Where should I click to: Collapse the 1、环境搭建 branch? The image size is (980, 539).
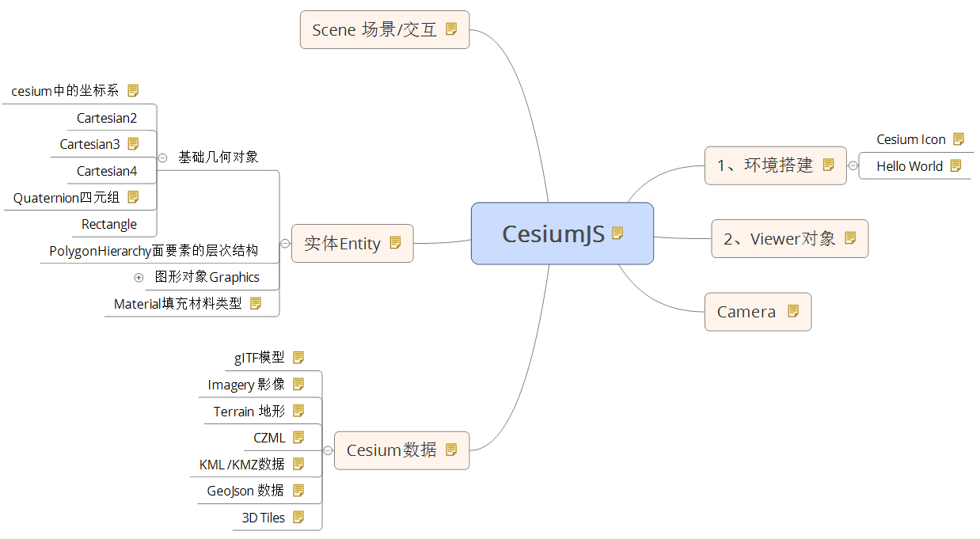pyautogui.click(x=853, y=165)
